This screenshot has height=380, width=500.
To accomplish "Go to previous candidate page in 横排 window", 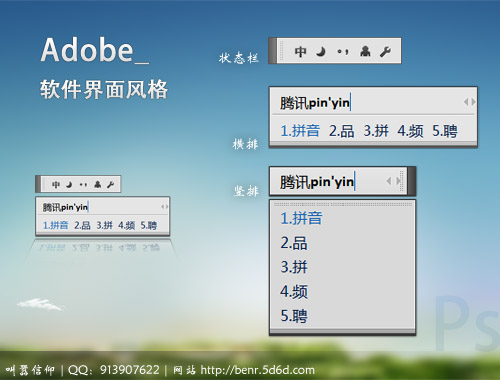I will coord(466,102).
